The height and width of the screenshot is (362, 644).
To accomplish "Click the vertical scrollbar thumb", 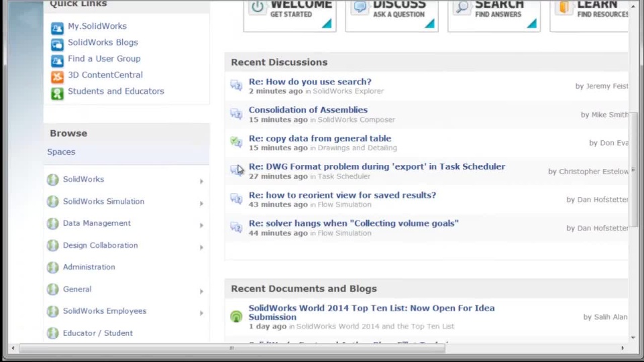I will pos(633,169).
